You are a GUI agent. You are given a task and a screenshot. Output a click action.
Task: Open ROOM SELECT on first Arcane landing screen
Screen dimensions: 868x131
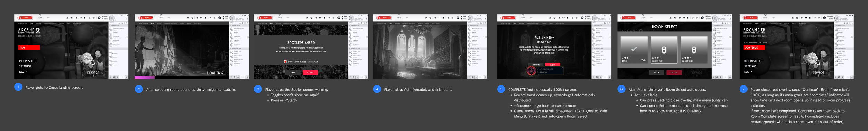tap(28, 61)
